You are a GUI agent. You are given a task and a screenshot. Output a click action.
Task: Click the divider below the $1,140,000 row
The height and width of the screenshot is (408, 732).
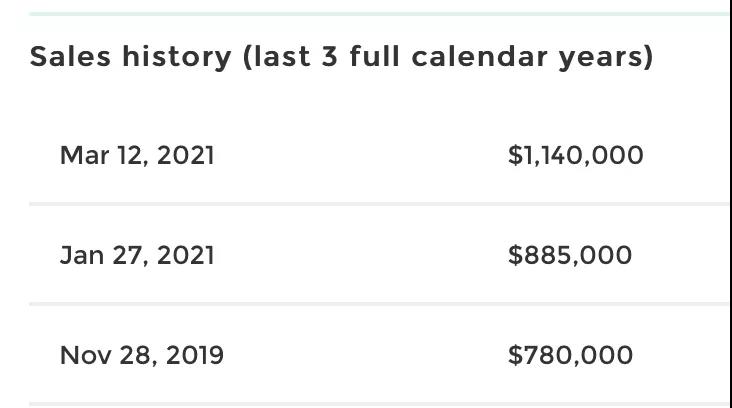coord(379,204)
